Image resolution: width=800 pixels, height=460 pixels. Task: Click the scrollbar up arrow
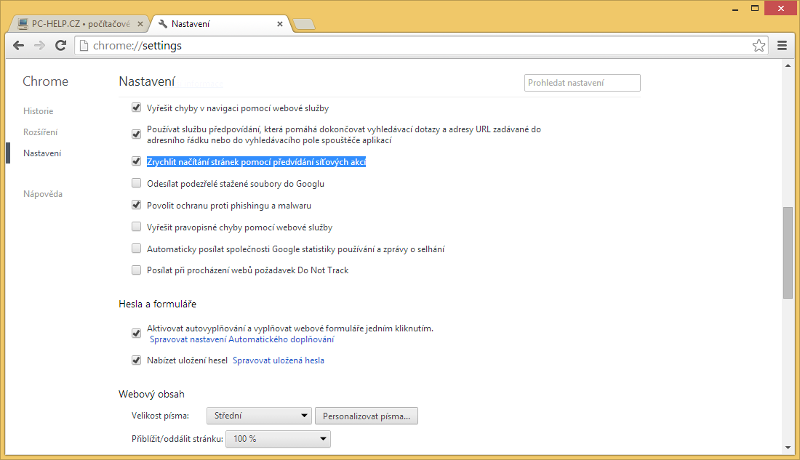[x=788, y=65]
